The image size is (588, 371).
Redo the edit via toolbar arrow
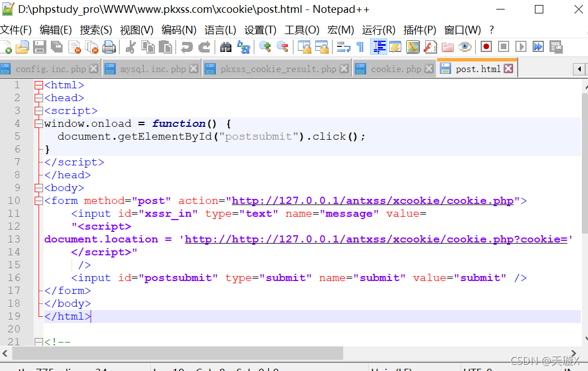point(204,47)
